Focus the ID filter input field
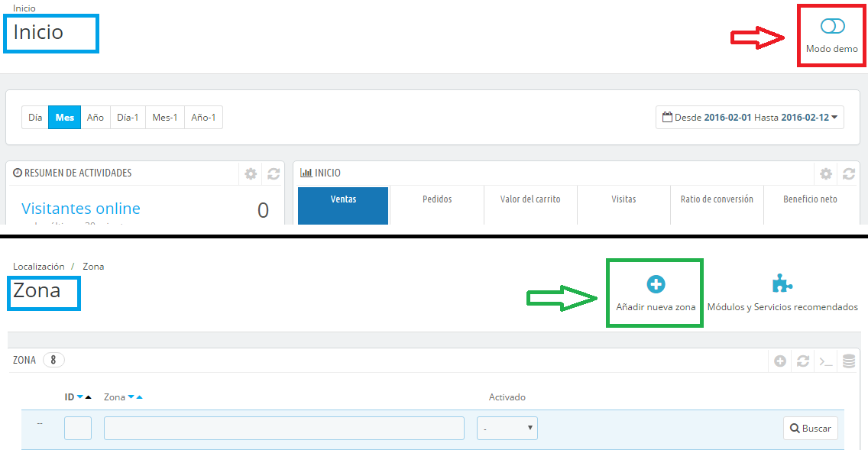 (x=78, y=428)
